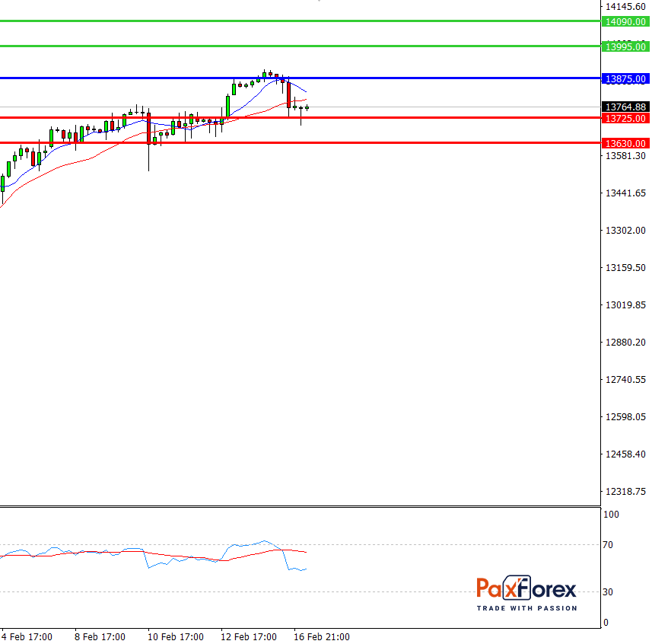Click the 10 Feb 17:00 time label
652x644 pixels.
point(176,636)
